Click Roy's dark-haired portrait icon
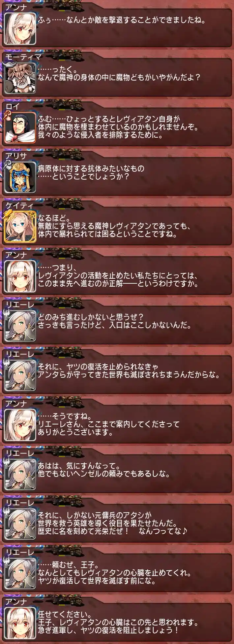Viewport: 234px width, 644px height. click(x=20, y=128)
